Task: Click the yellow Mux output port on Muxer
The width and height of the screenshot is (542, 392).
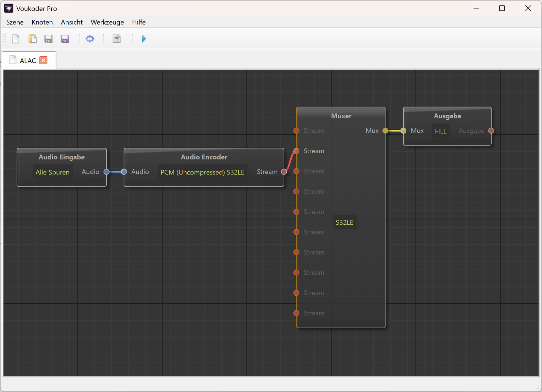Action: (385, 131)
